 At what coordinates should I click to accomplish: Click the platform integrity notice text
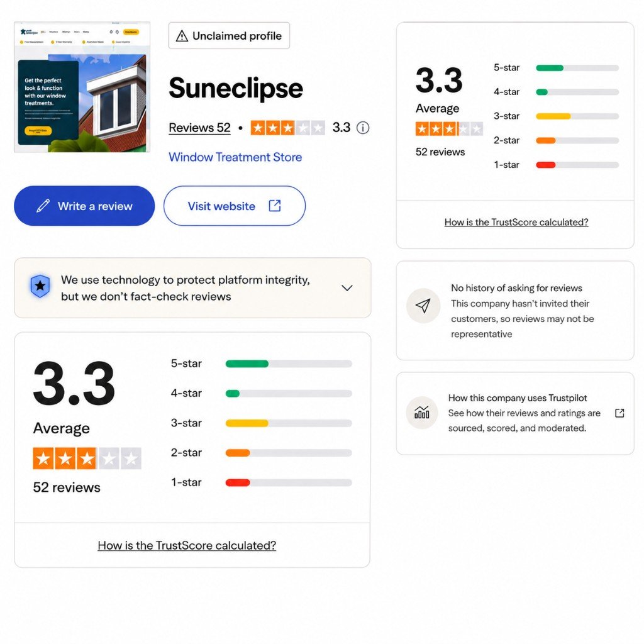point(186,288)
